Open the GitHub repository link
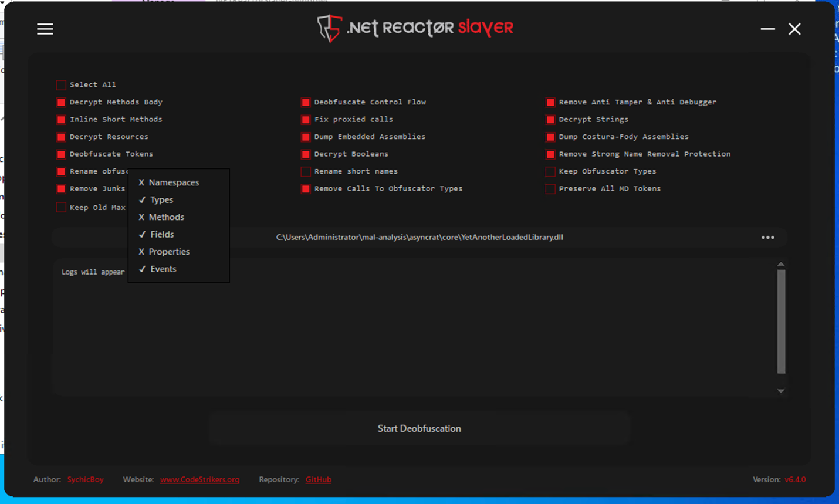Viewport: 839px width, 504px height. (318, 479)
